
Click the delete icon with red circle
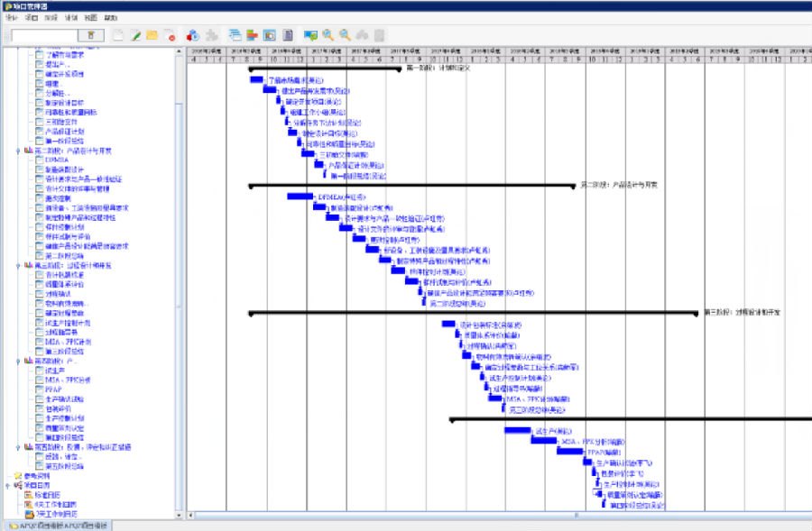170,35
